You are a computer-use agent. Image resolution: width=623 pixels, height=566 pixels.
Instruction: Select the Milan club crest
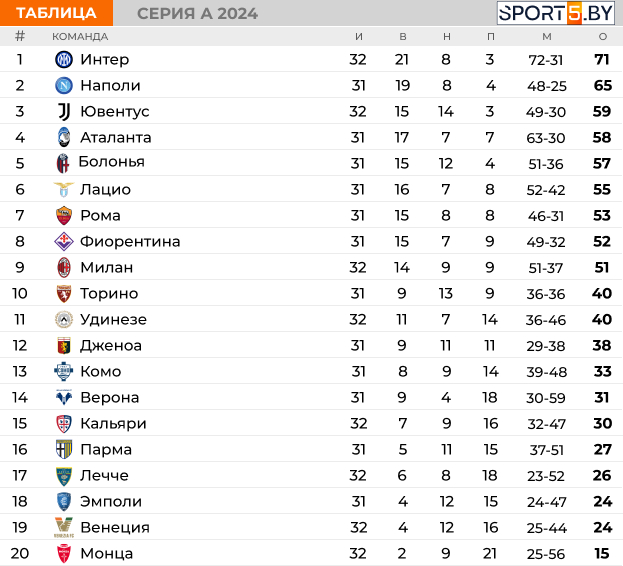tap(64, 267)
